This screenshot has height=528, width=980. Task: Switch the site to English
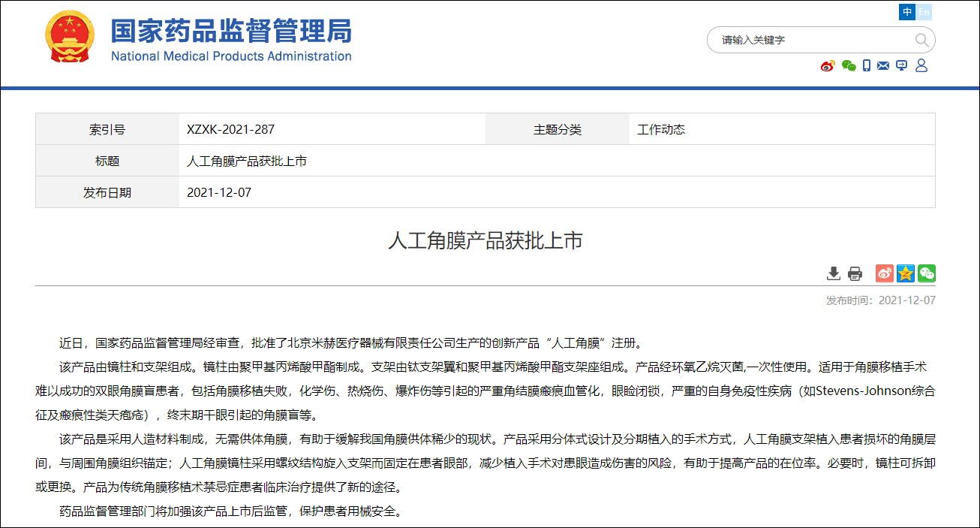pos(924,12)
